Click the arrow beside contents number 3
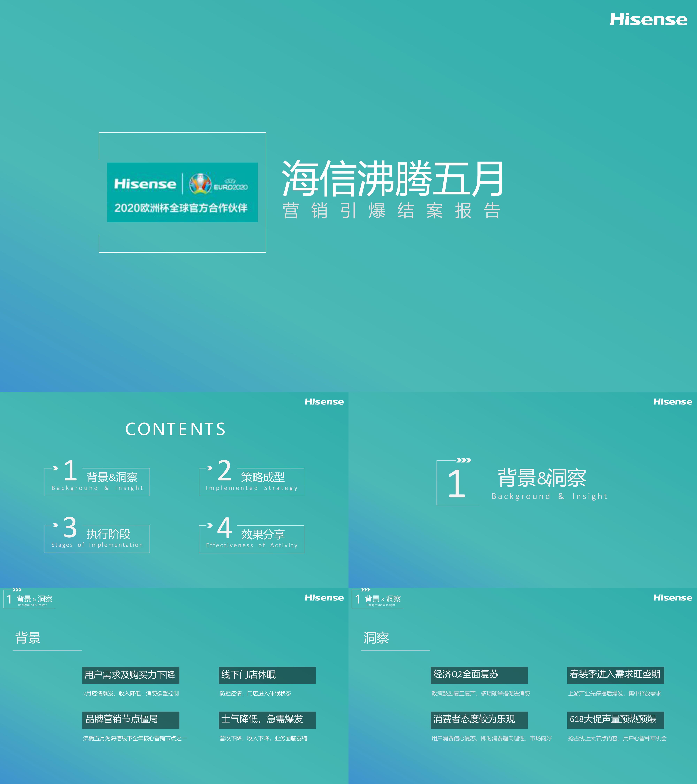Viewport: 697px width, 784px height. point(55,525)
